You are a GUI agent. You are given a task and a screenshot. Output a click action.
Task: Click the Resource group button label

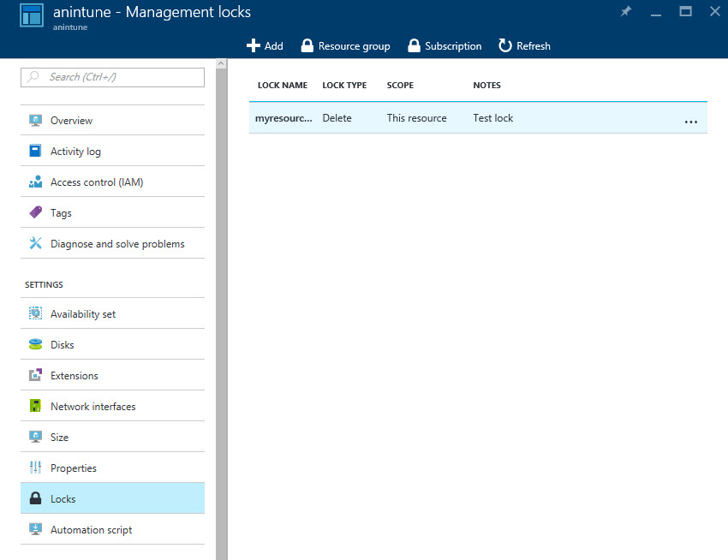pyautogui.click(x=354, y=46)
